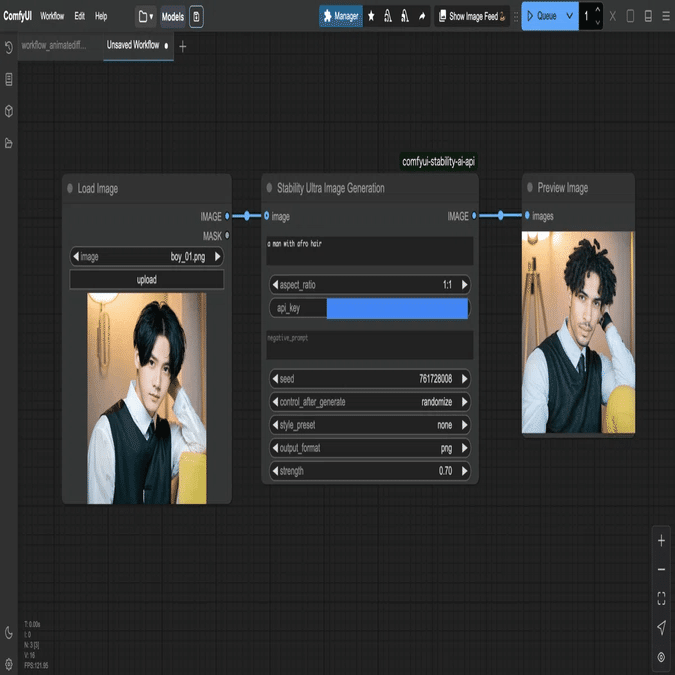Open the queue history icon in sidebar
This screenshot has height=675, width=675.
point(9,47)
